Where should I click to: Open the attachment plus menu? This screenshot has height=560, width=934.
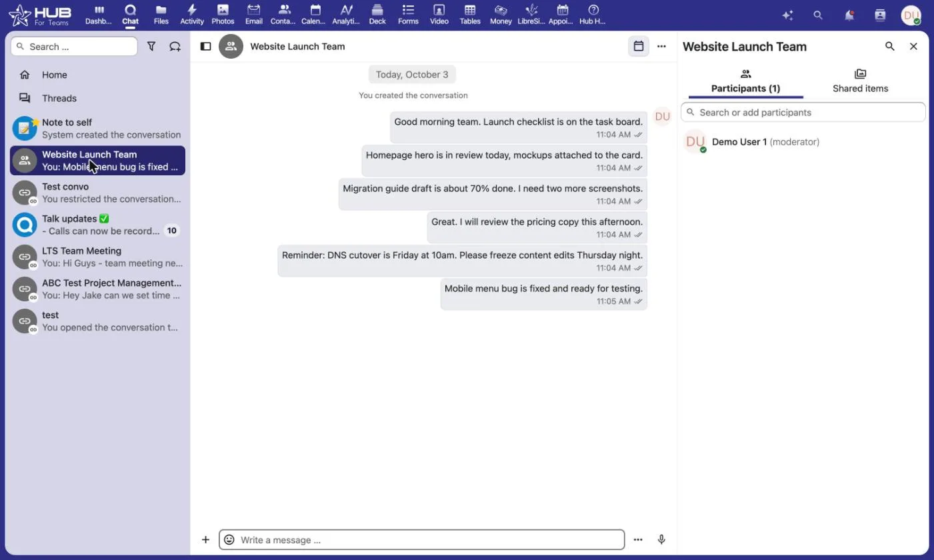click(206, 539)
